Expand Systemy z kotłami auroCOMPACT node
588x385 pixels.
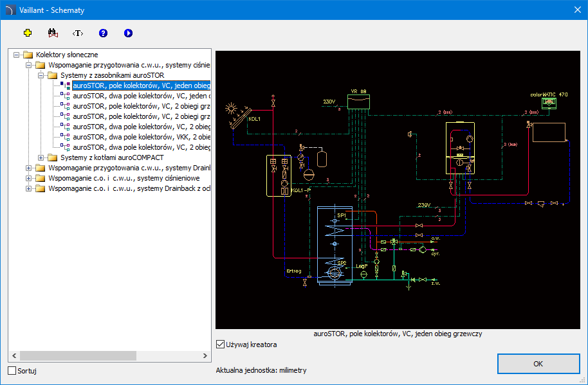pyautogui.click(x=42, y=157)
